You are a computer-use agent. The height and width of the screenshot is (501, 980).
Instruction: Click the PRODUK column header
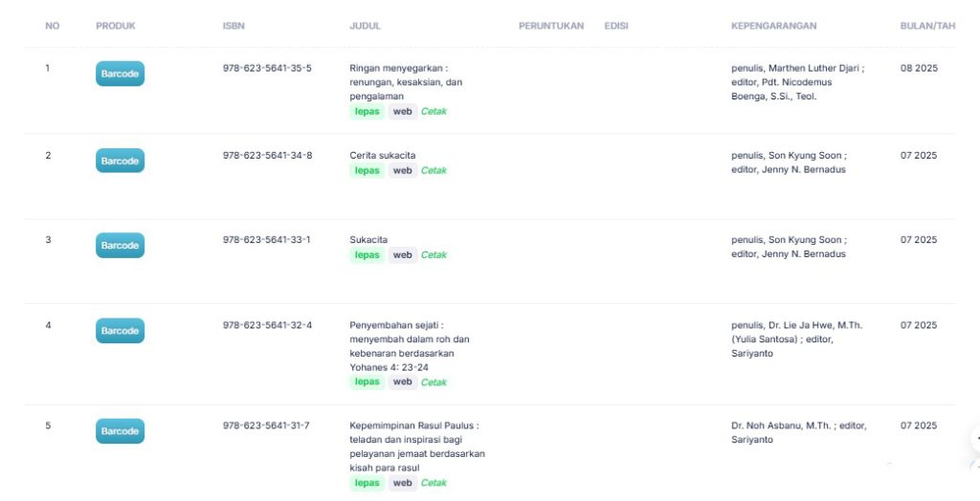point(116,26)
